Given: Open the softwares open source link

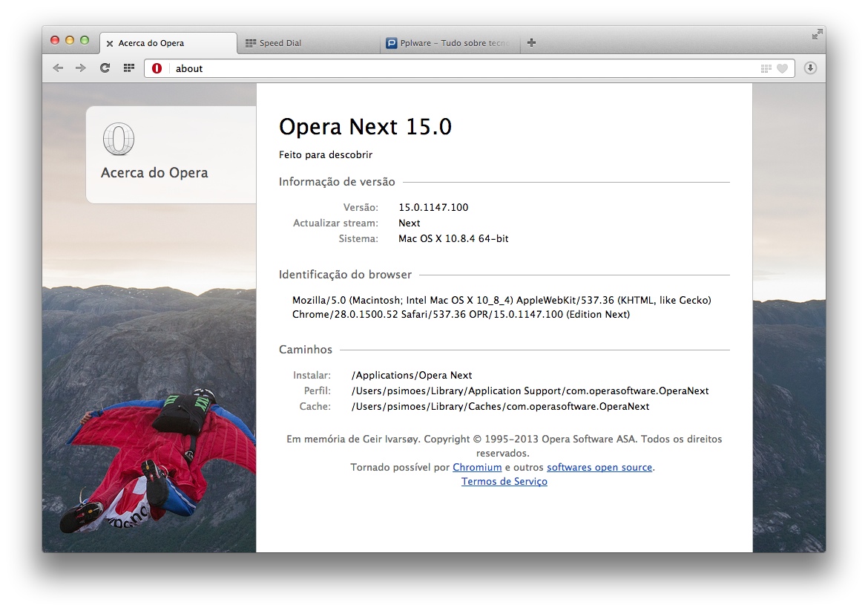Looking at the screenshot, I should click(599, 467).
